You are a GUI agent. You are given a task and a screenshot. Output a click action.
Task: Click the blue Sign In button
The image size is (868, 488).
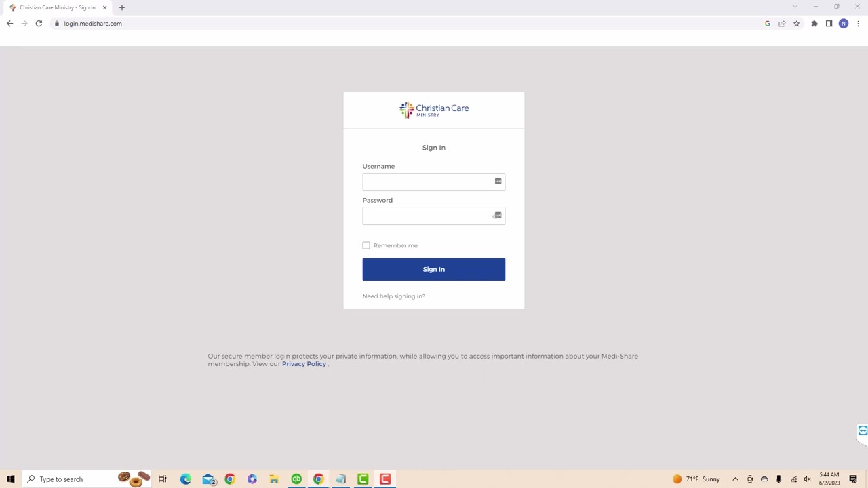(434, 269)
